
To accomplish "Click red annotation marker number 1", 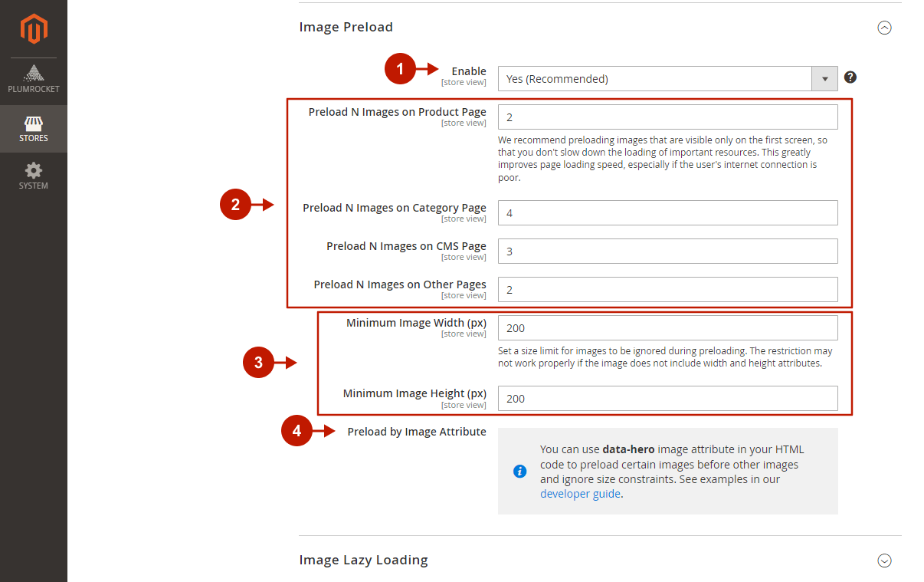I will click(x=400, y=71).
